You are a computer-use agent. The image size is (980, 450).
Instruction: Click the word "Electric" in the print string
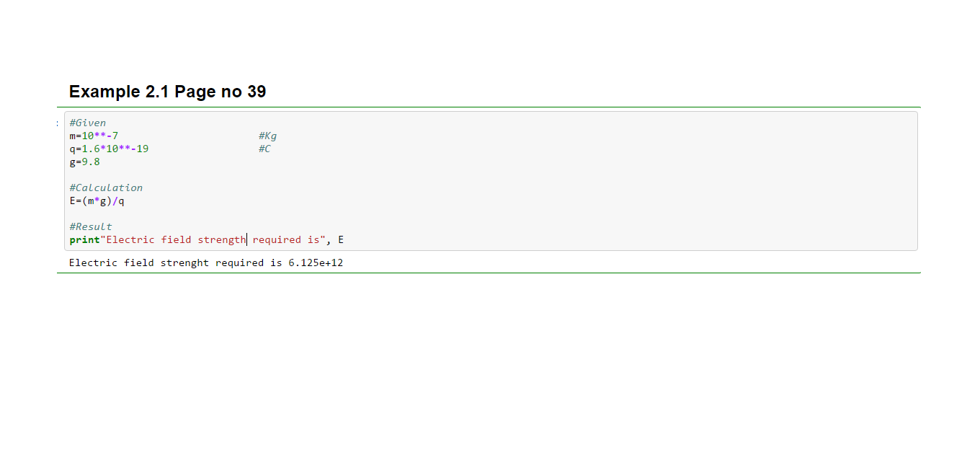130,240
